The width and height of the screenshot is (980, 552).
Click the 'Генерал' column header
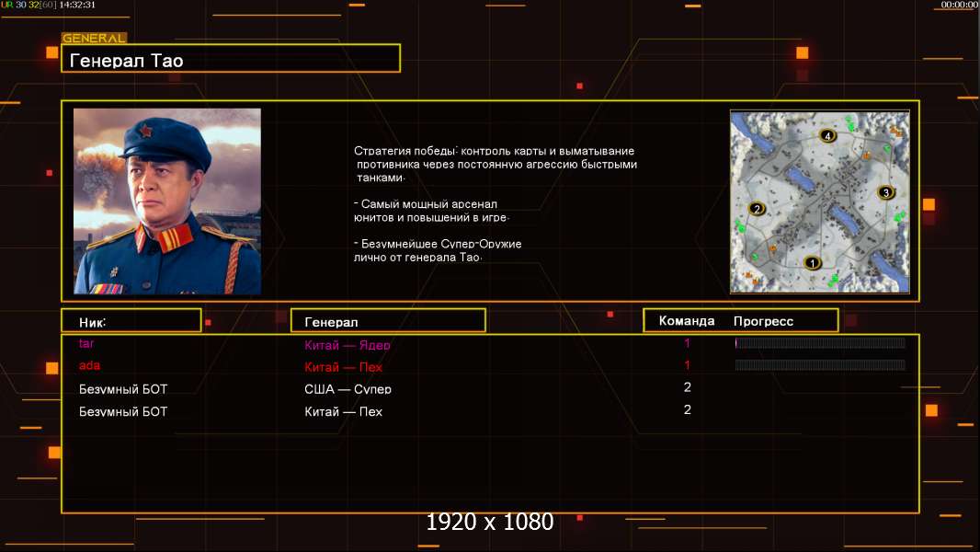pyautogui.click(x=388, y=321)
